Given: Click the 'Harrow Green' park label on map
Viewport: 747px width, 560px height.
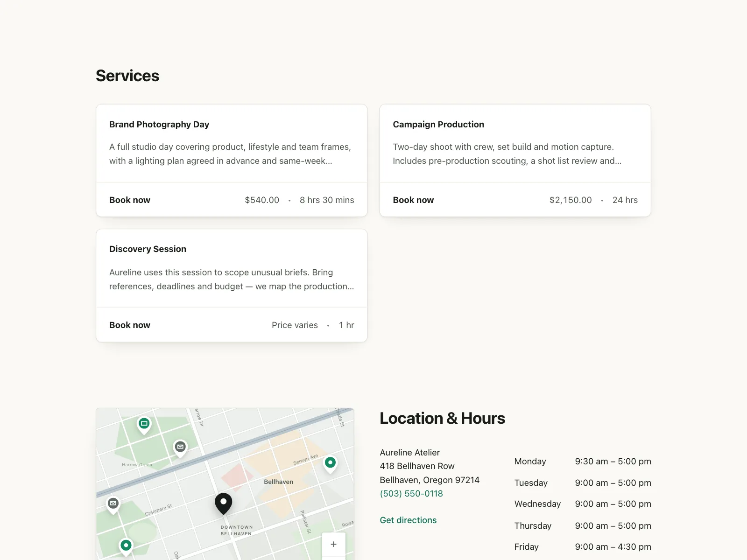Looking at the screenshot, I should click(x=137, y=465).
